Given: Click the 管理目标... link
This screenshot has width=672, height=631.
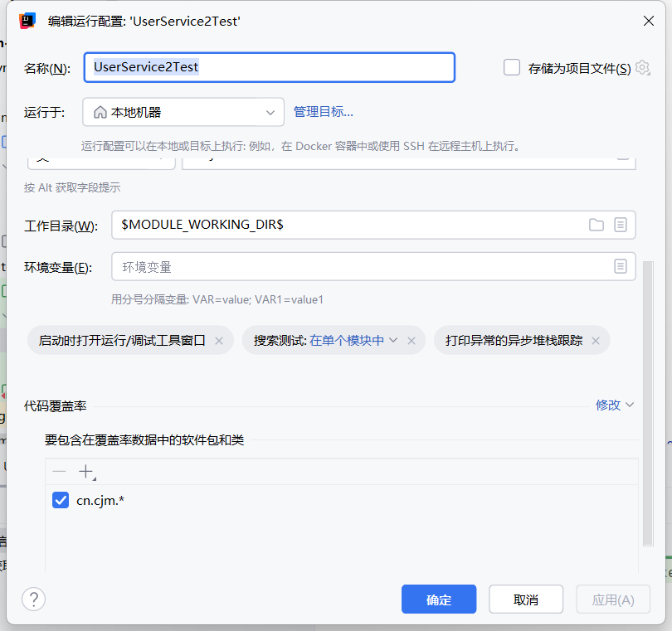Looking at the screenshot, I should pos(324,112).
